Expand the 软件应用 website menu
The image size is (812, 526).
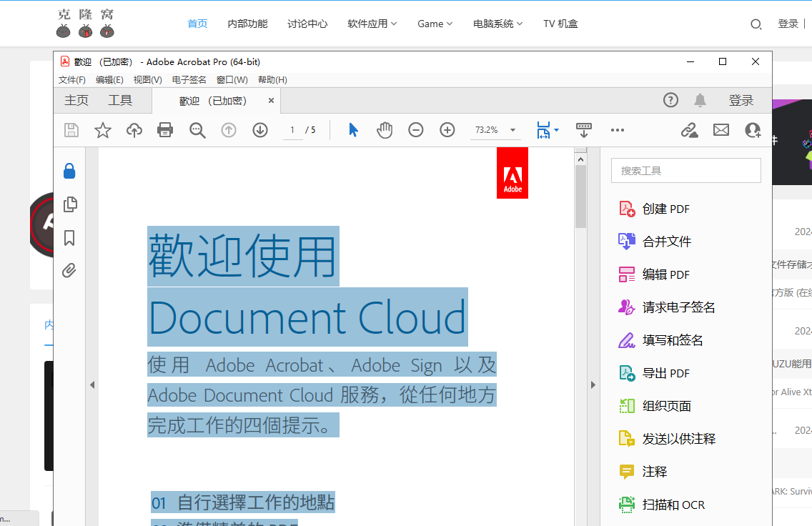pos(372,24)
